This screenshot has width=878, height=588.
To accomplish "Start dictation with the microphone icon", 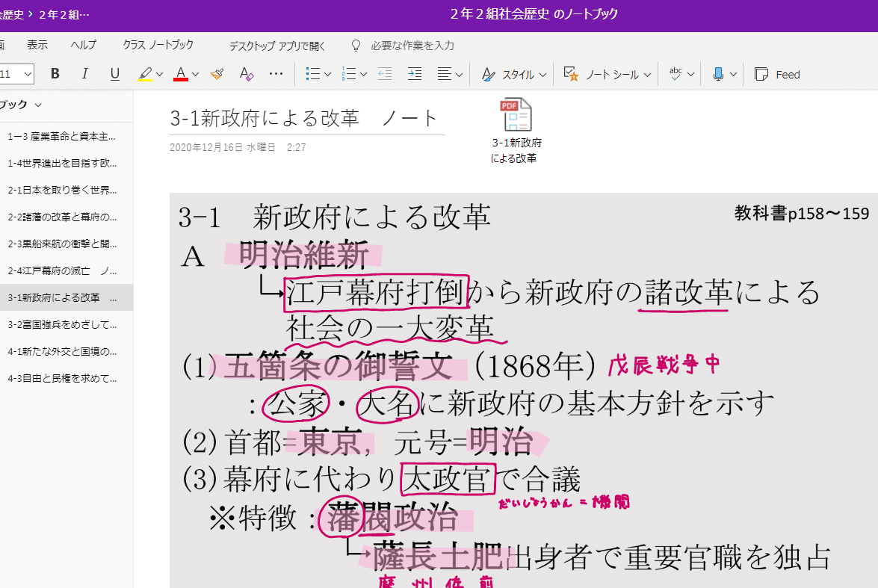I will pos(718,74).
